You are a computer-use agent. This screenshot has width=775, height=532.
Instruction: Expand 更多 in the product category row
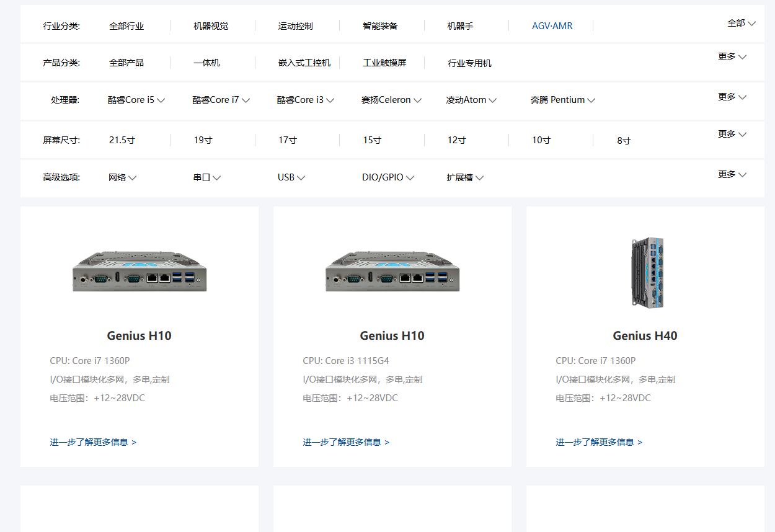click(x=732, y=56)
